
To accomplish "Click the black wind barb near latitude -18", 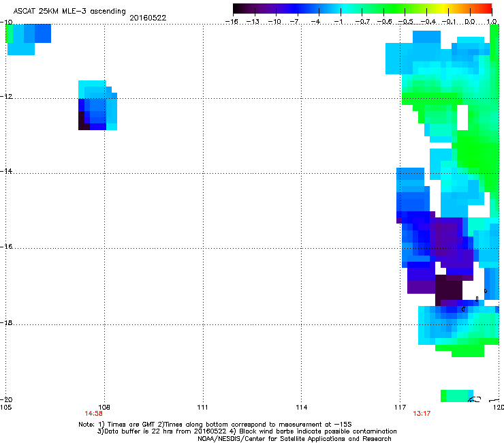I will (x=463, y=309).
